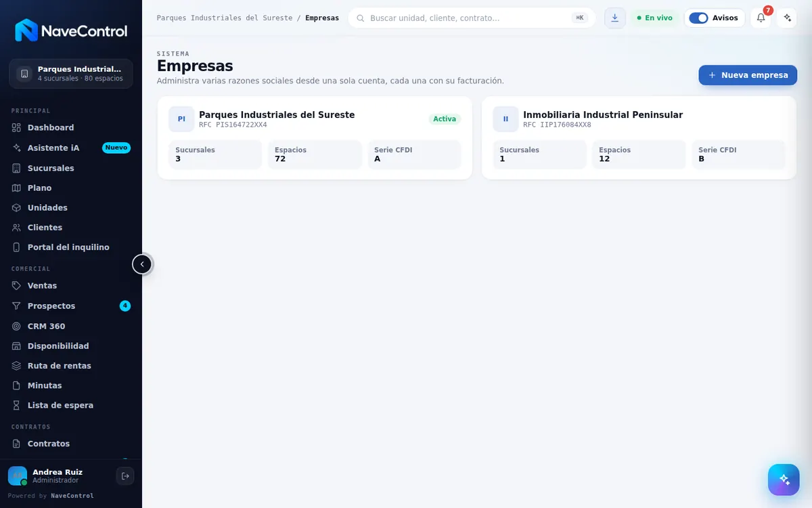The width and height of the screenshot is (812, 508).
Task: Click the Activa status badge
Action: (x=445, y=119)
